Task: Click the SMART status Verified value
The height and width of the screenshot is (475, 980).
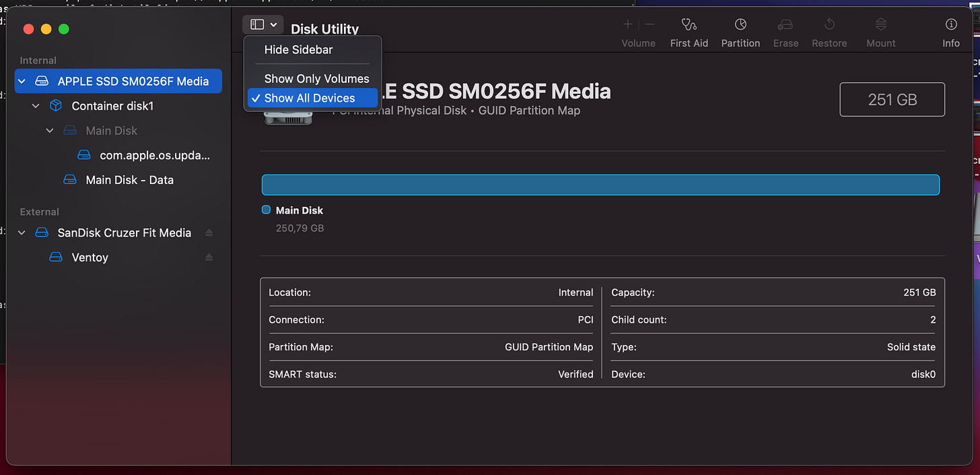Action: pyautogui.click(x=575, y=374)
